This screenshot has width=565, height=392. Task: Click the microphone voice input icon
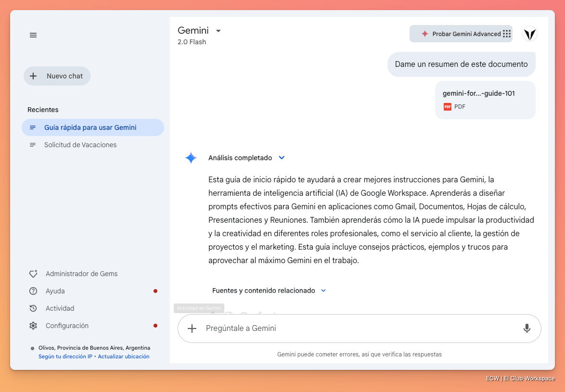(x=527, y=329)
